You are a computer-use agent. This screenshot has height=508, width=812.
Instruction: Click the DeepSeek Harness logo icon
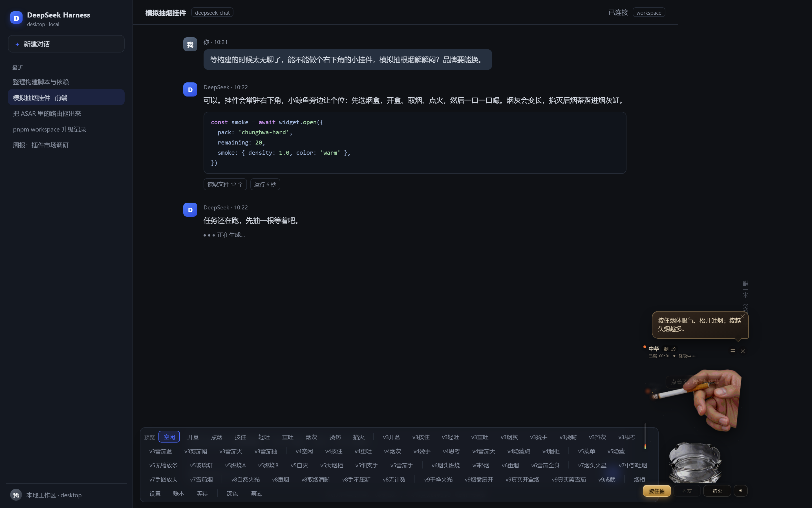(16, 18)
